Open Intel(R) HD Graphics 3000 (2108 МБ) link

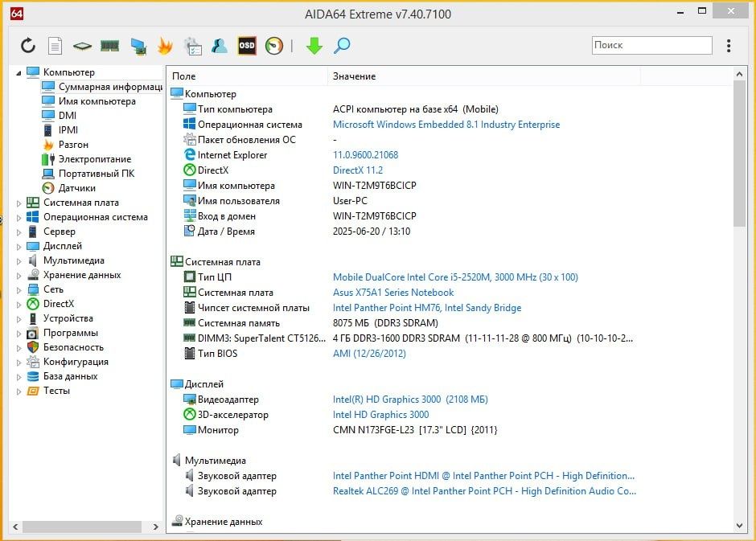coord(410,399)
